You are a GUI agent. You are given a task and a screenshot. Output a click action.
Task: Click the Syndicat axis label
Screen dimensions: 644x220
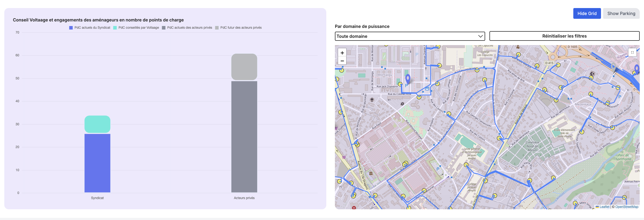[97, 198]
